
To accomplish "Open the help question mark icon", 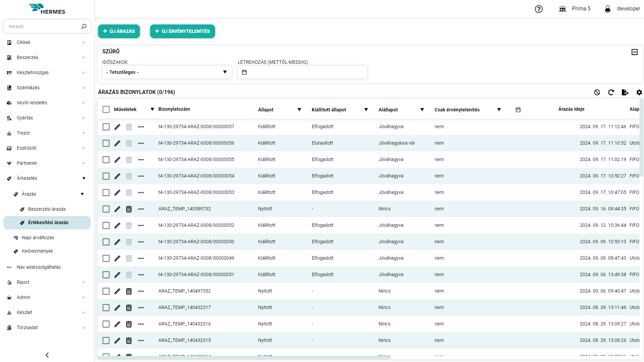I will point(539,9).
